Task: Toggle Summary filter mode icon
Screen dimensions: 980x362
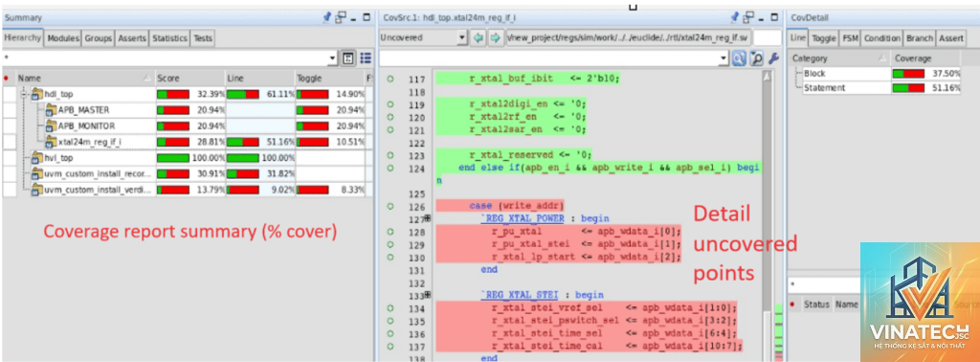Action: pos(348,58)
